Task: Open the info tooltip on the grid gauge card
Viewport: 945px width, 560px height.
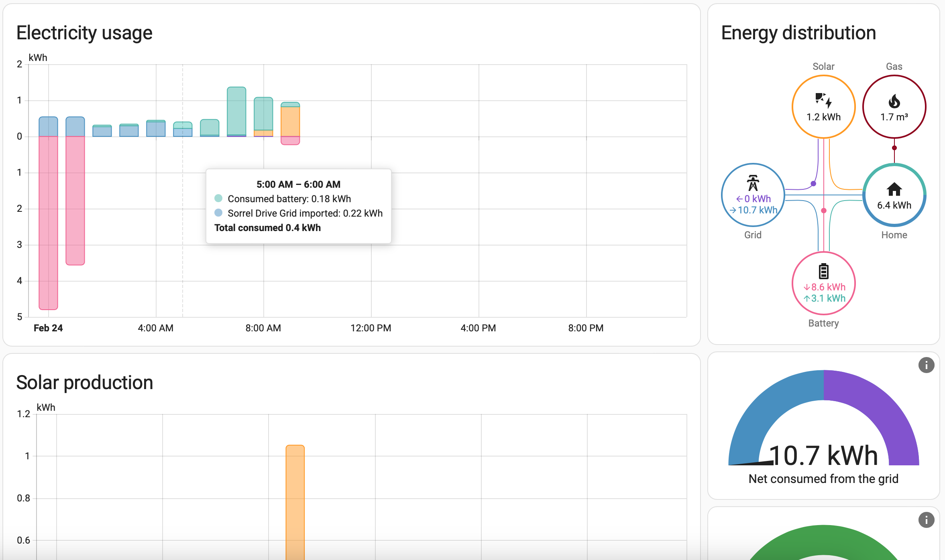Action: (927, 364)
